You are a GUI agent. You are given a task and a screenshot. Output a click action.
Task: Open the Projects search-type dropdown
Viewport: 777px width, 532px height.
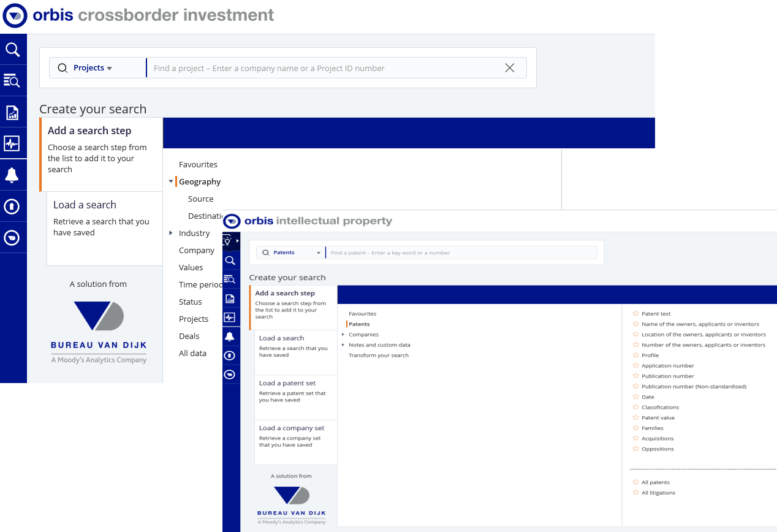93,68
